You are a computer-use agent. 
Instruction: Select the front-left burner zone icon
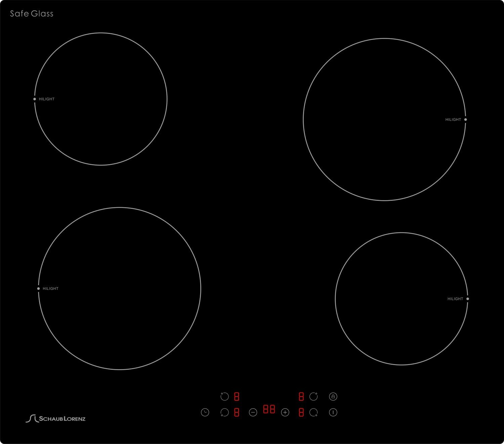[x=224, y=412]
